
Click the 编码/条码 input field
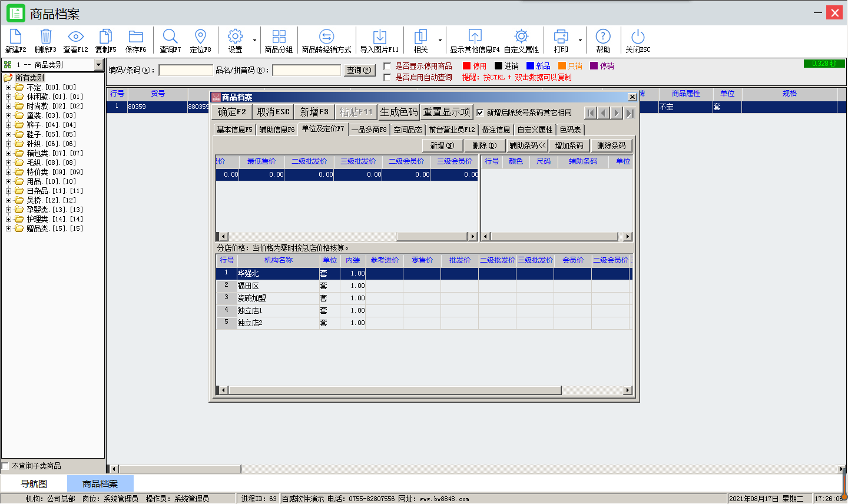[185, 70]
